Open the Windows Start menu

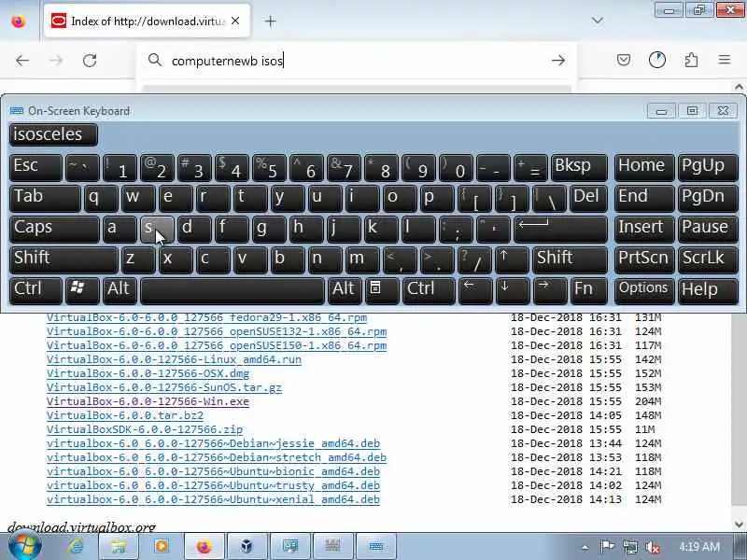(25, 546)
